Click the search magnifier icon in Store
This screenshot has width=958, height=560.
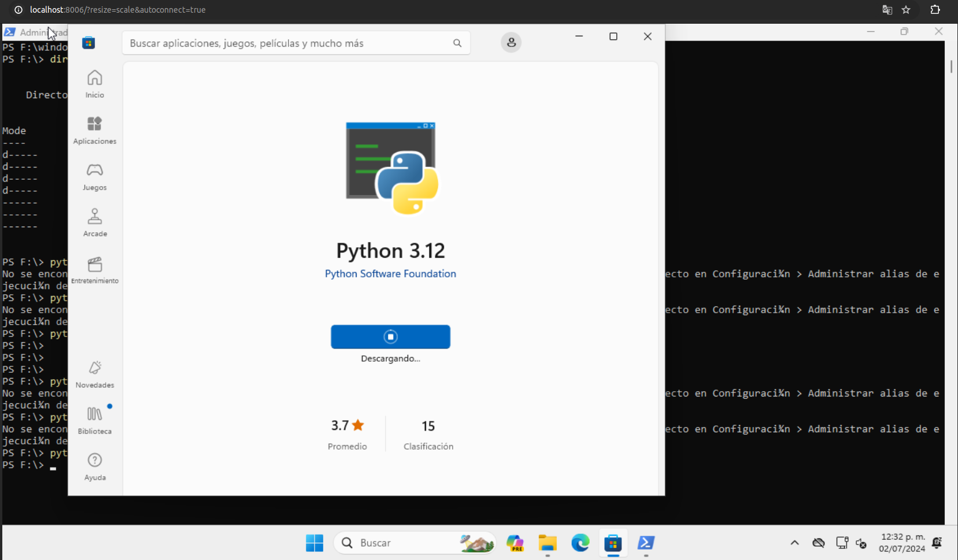[x=457, y=43]
